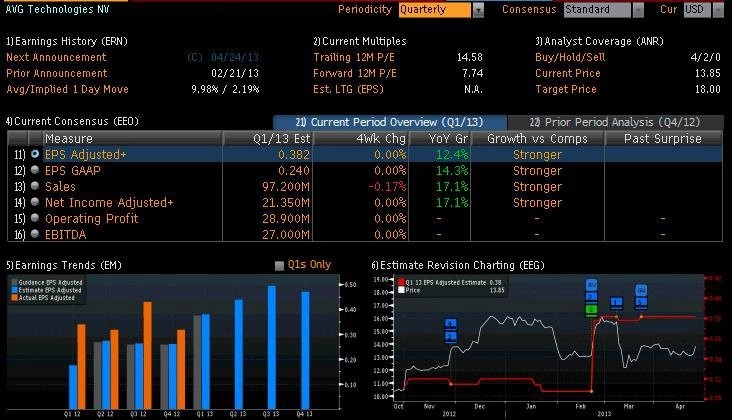The height and width of the screenshot is (420, 732).
Task: Click white Price legend swatch
Action: pos(401,290)
